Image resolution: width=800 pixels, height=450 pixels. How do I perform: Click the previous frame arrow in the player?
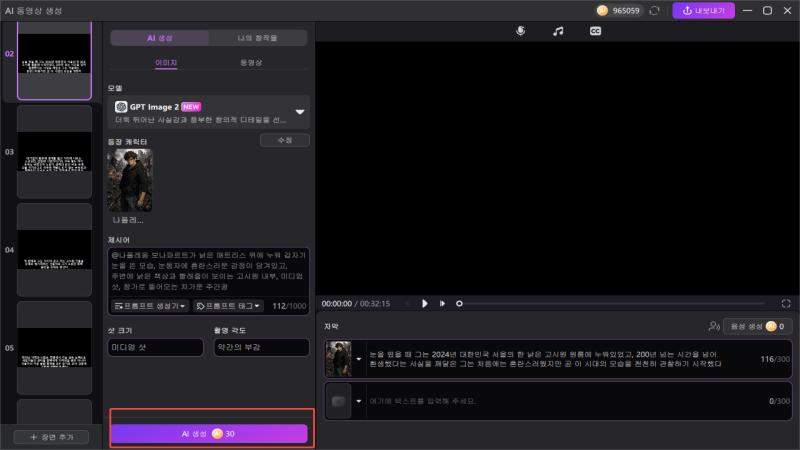pos(408,304)
